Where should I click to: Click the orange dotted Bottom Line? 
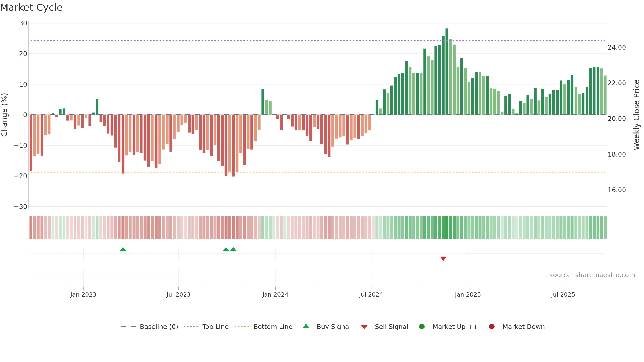(x=318, y=172)
